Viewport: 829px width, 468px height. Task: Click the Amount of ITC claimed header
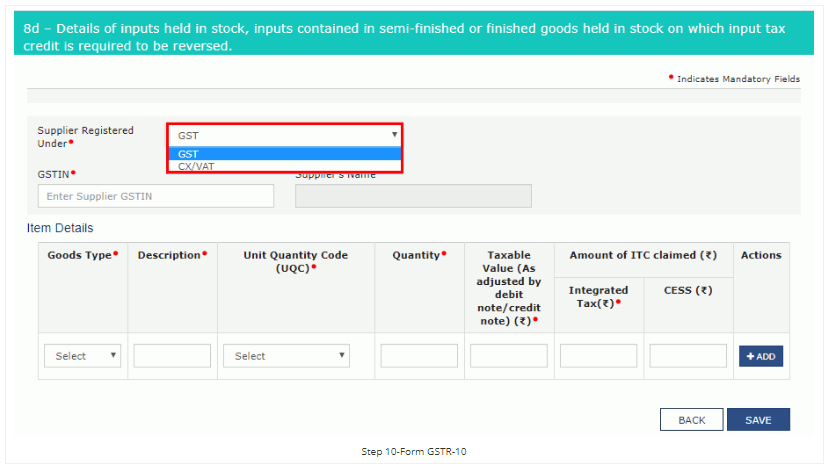click(x=643, y=256)
